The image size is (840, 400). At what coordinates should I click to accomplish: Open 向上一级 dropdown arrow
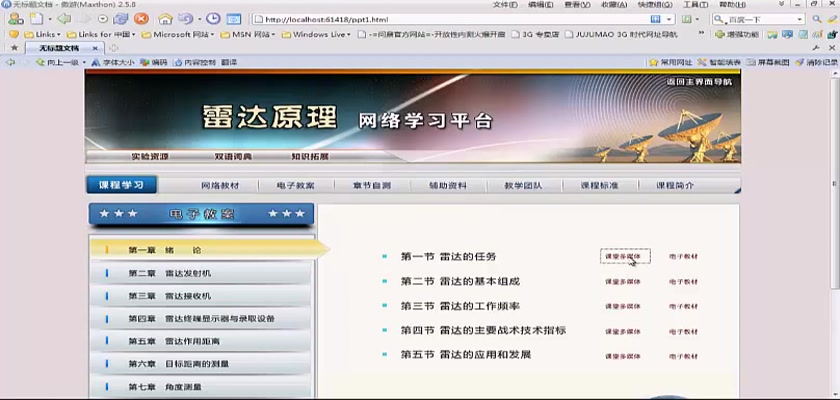point(84,62)
